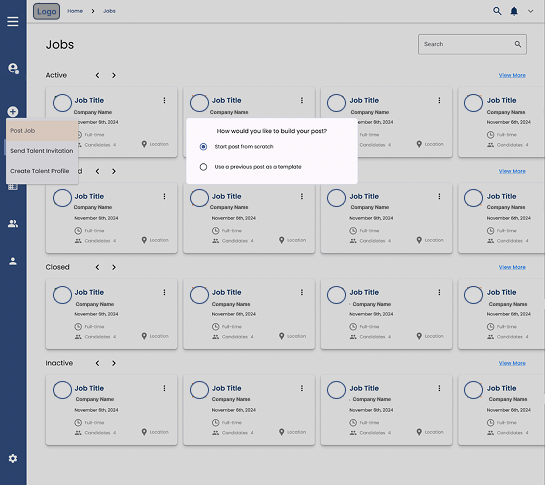
Task: Open kebab menu on third Active job card
Action: [439, 100]
